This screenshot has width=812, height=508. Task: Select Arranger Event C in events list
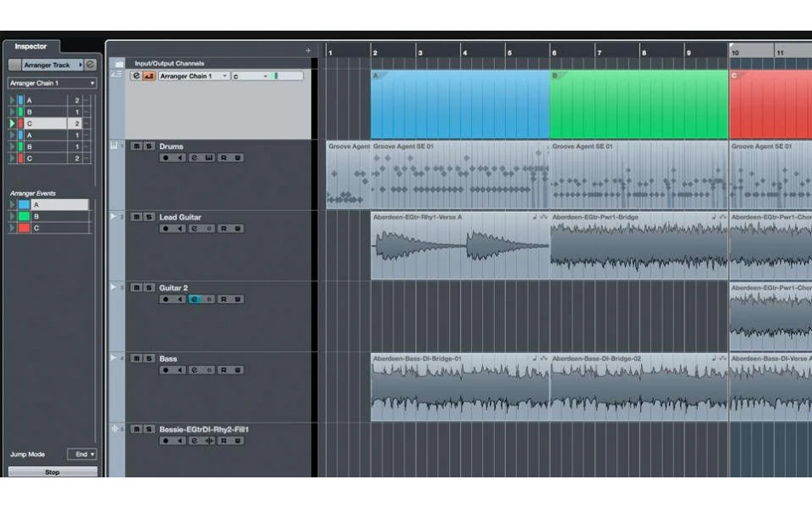pyautogui.click(x=60, y=228)
